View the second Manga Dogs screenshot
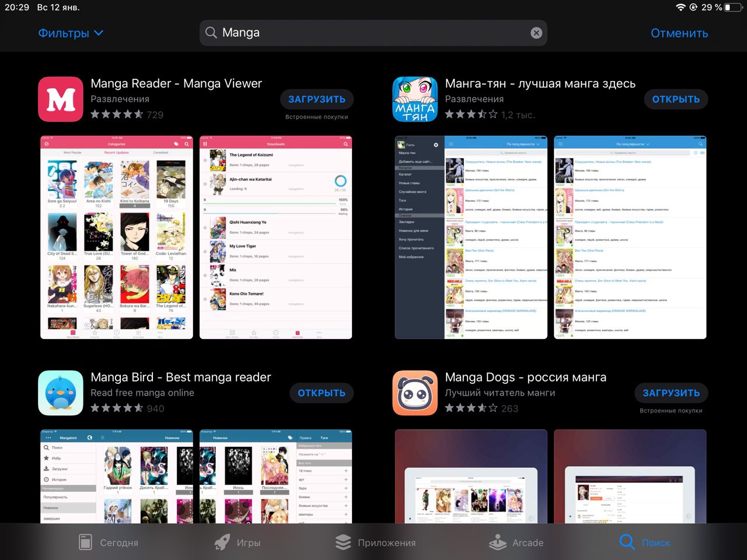 (630, 477)
